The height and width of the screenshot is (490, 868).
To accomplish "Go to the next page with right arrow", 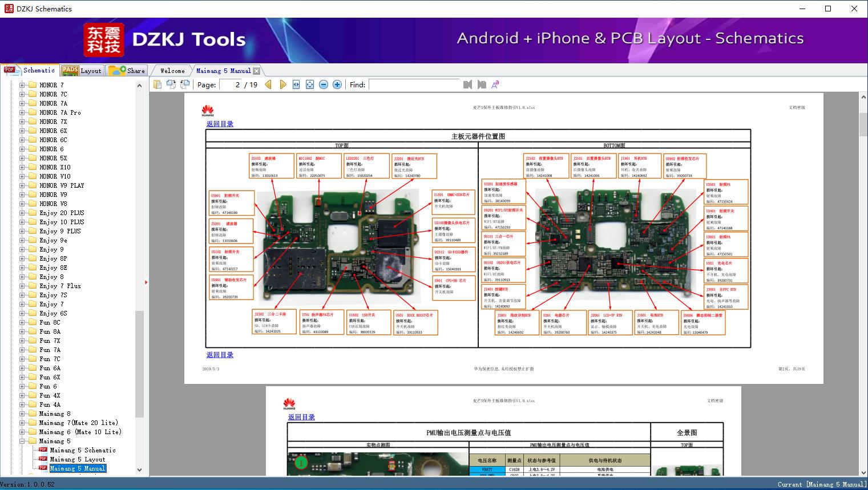I will coord(282,84).
